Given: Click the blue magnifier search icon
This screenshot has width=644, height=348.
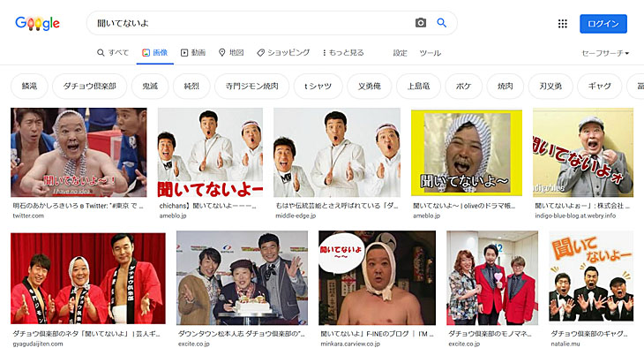Looking at the screenshot, I should [441, 23].
